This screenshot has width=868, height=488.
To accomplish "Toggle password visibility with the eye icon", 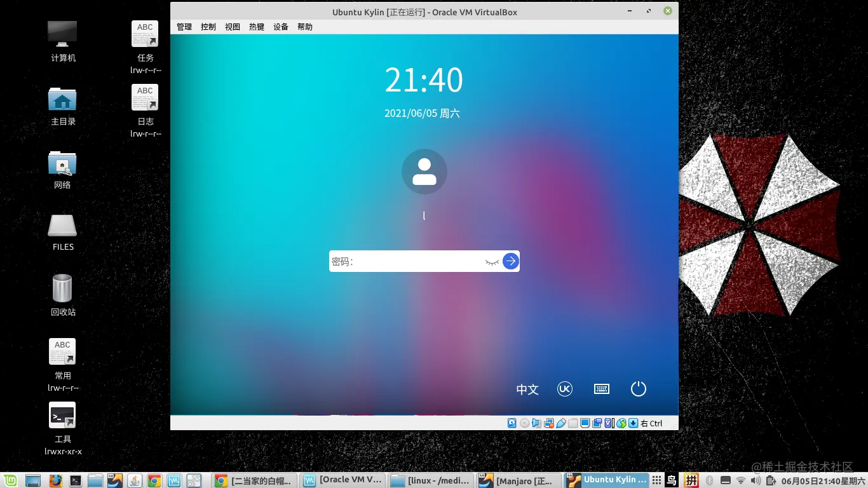I will coord(492,261).
